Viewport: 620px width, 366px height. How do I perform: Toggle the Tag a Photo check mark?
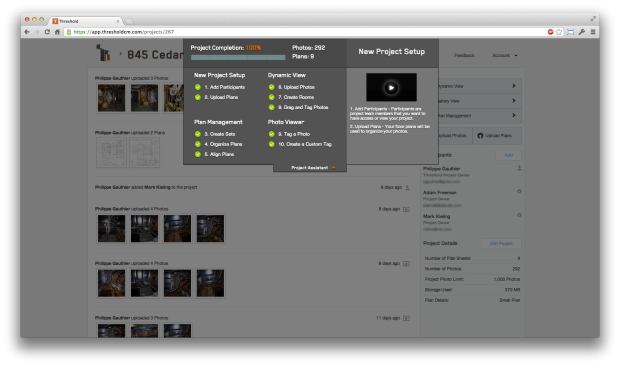pyautogui.click(x=272, y=134)
